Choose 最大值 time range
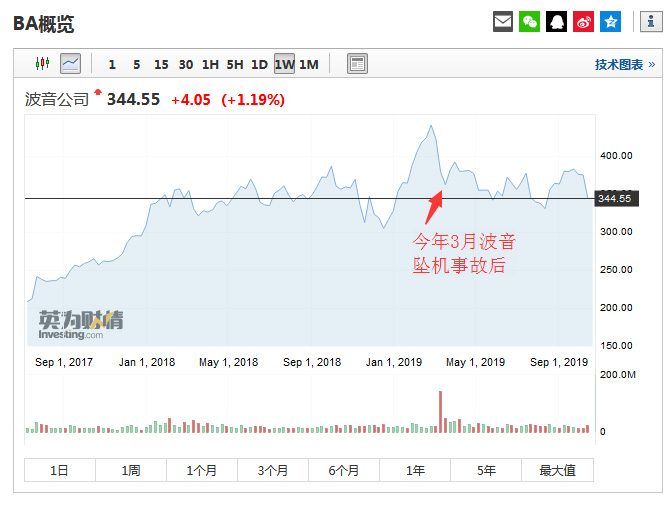Viewport: 670px width, 505px height. pos(557,470)
